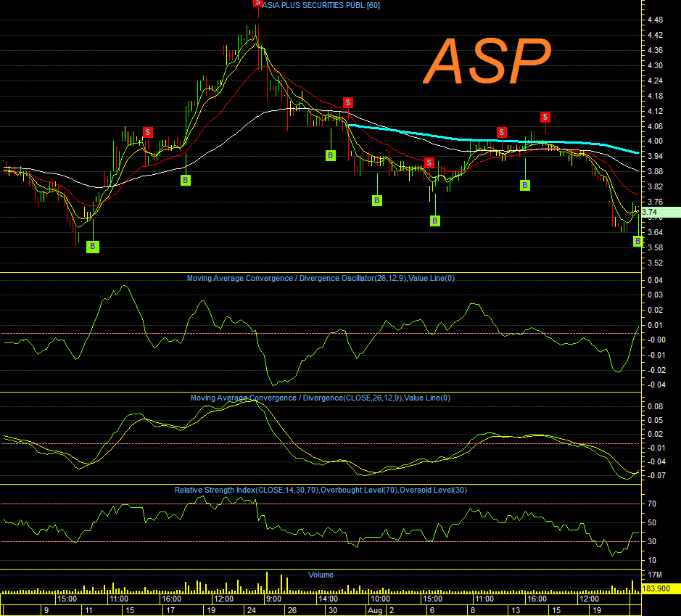Open the MACD Oscillator(26,12,9) indicator title
The height and width of the screenshot is (616, 681).
pyautogui.click(x=321, y=278)
